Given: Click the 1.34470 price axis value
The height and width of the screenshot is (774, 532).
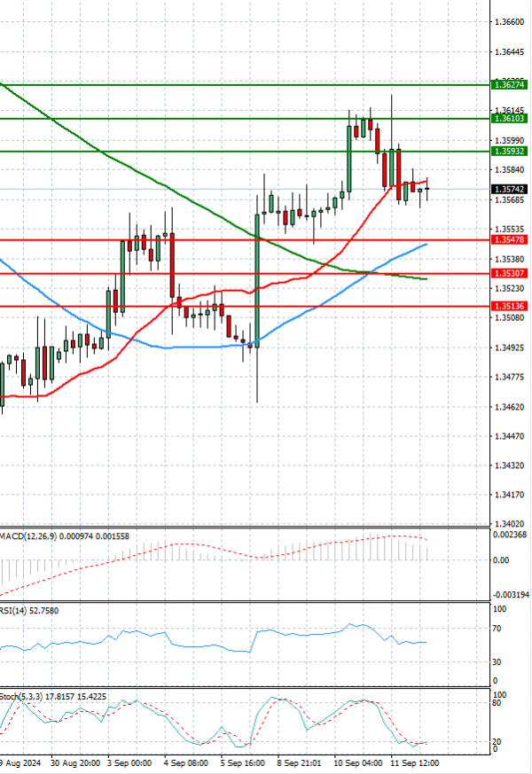Looking at the screenshot, I should click(x=509, y=436).
